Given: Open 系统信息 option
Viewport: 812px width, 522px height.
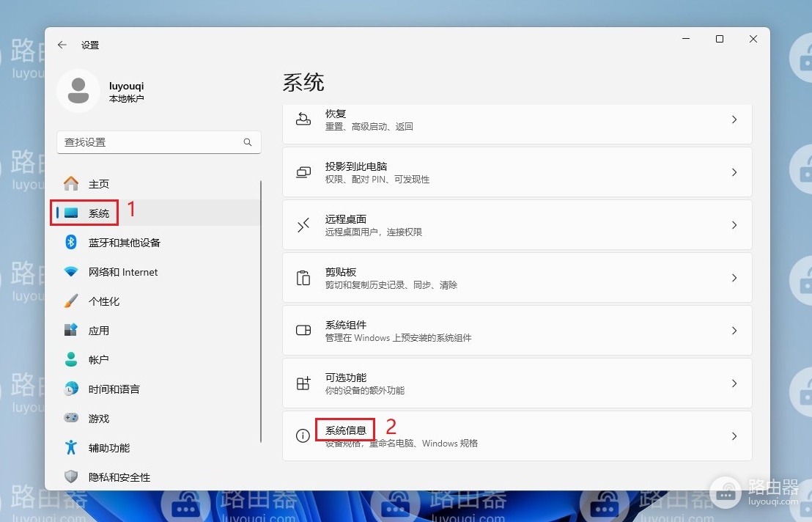Looking at the screenshot, I should [x=517, y=436].
